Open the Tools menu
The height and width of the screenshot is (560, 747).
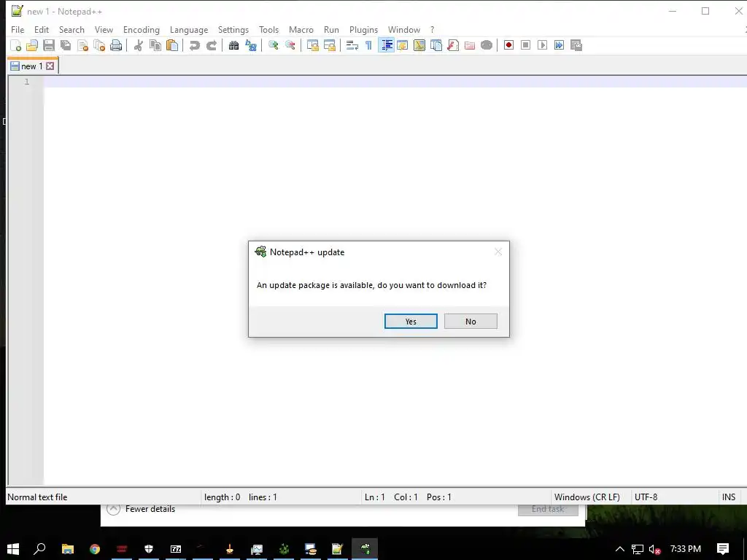click(x=268, y=29)
